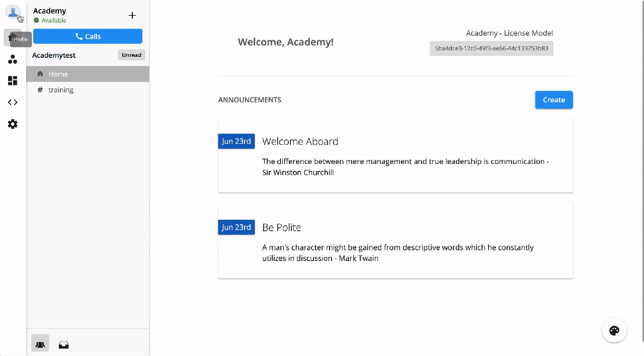Click the Academy workspace name
This screenshot has width=644, height=356.
[49, 11]
